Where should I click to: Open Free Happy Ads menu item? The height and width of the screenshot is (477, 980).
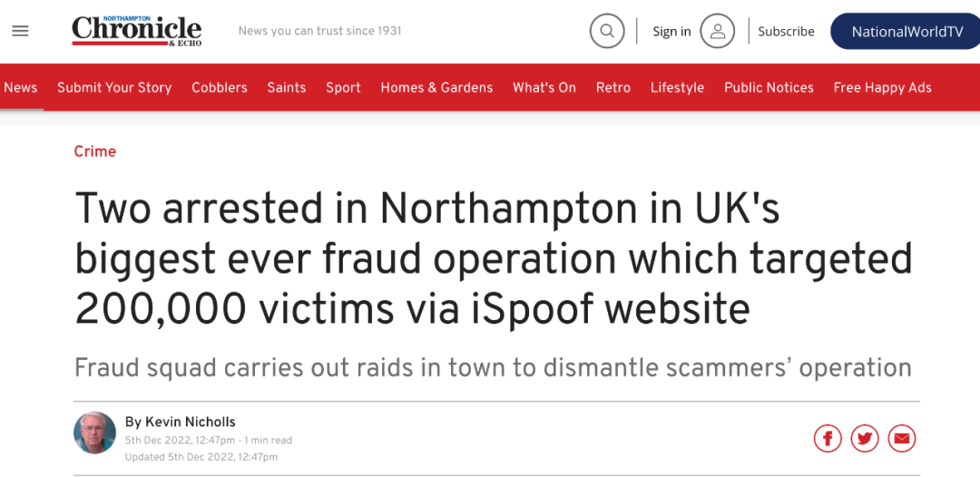(x=883, y=87)
